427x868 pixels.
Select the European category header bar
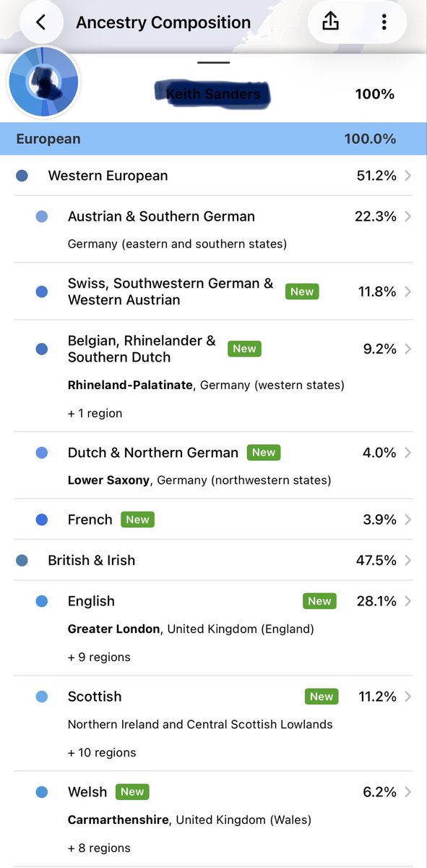pos(213,139)
